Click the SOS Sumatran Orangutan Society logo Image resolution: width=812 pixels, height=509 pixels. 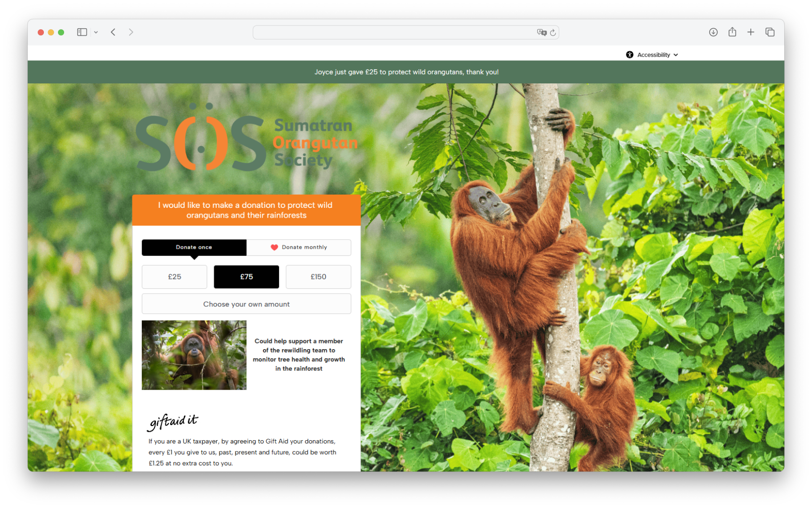pos(246,141)
